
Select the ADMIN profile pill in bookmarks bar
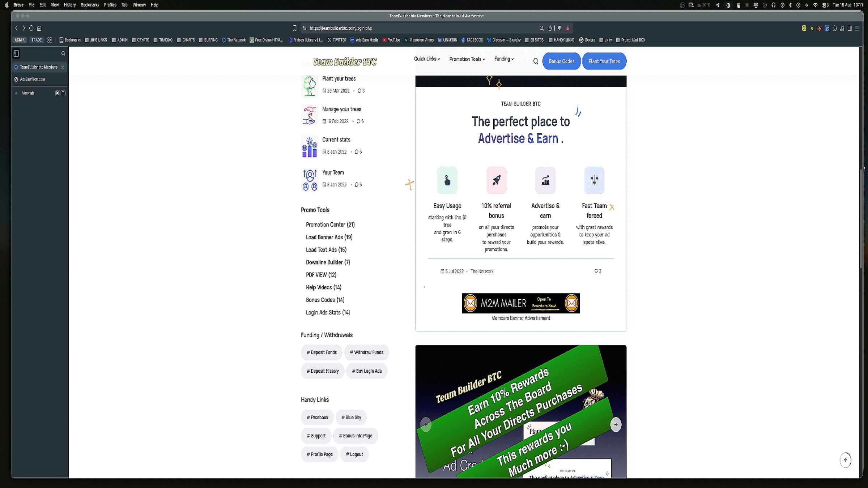pyautogui.click(x=20, y=40)
